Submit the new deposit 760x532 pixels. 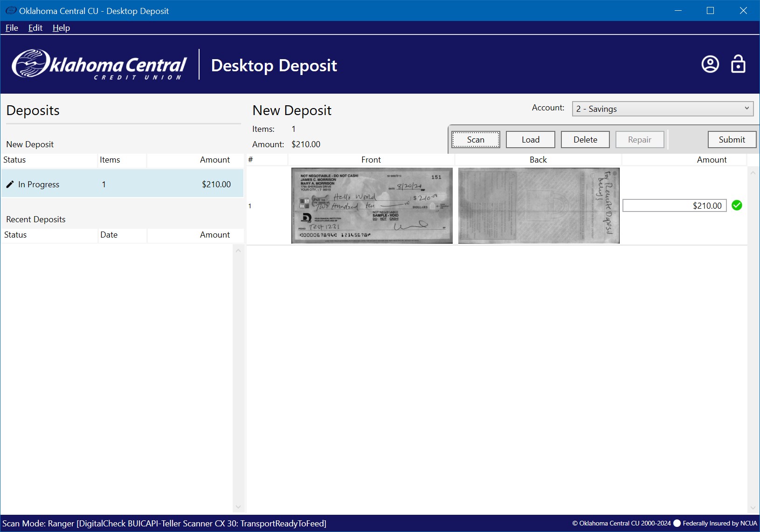pyautogui.click(x=732, y=139)
